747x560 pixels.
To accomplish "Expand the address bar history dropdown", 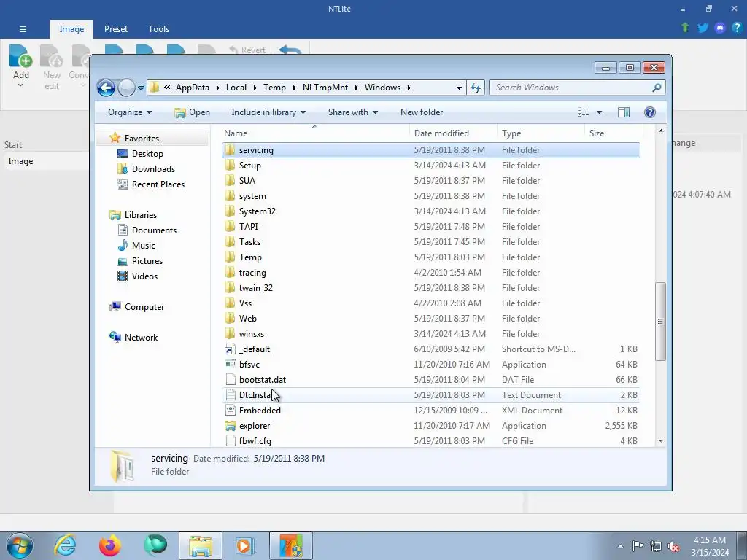I will (x=459, y=87).
